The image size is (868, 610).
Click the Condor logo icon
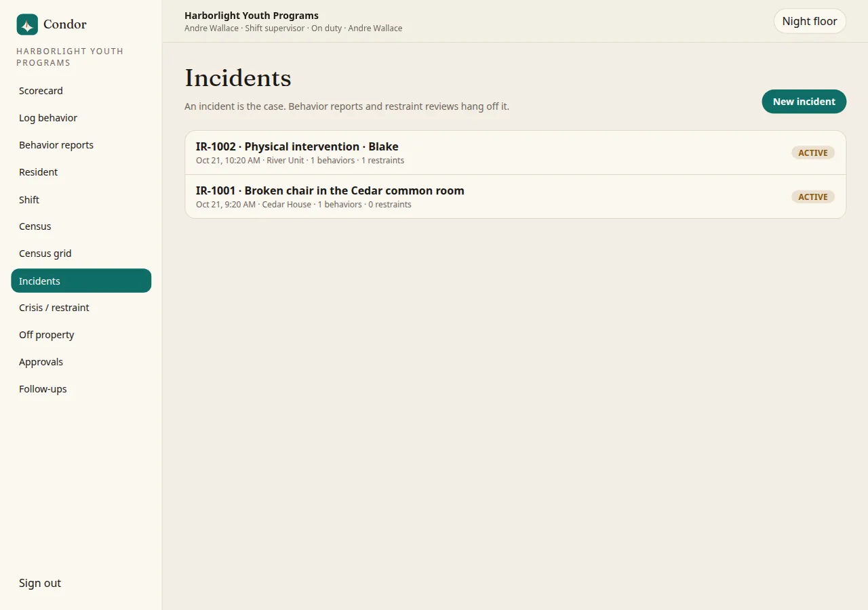(x=27, y=24)
